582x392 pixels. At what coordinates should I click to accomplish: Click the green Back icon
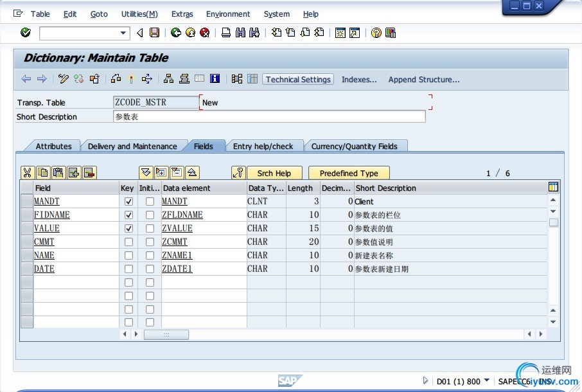[x=176, y=33]
